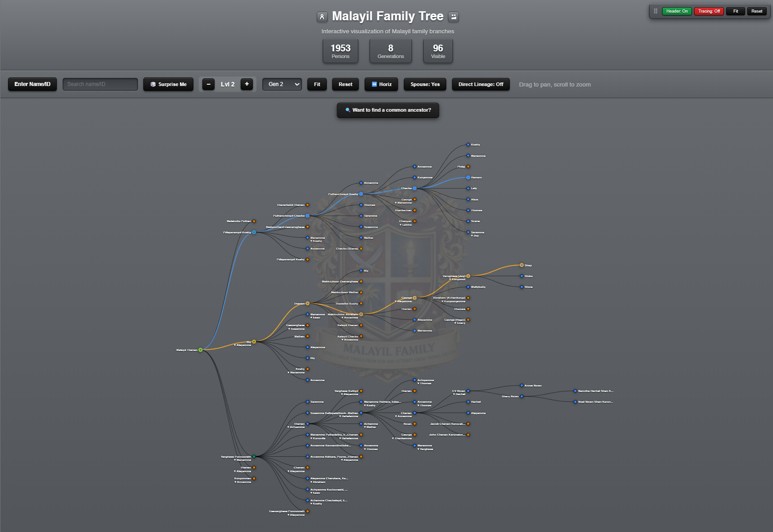Turn off the Header toggle
This screenshot has width=773, height=532.
pyautogui.click(x=677, y=11)
